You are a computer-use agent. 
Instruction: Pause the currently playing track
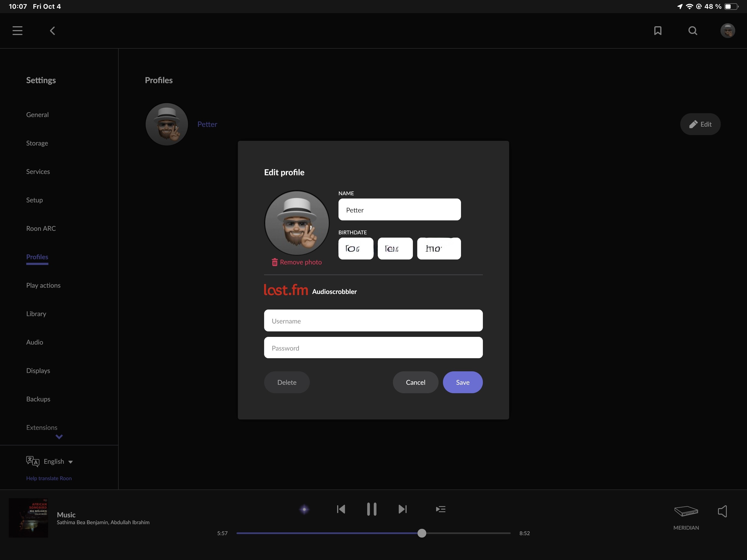click(372, 509)
